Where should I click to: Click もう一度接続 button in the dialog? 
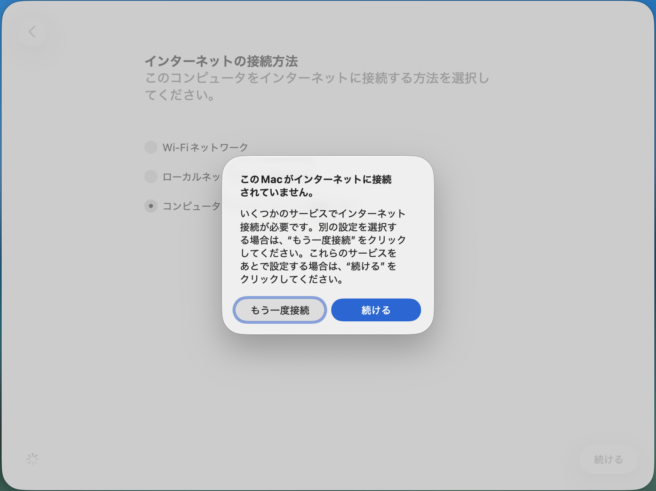pyautogui.click(x=279, y=310)
